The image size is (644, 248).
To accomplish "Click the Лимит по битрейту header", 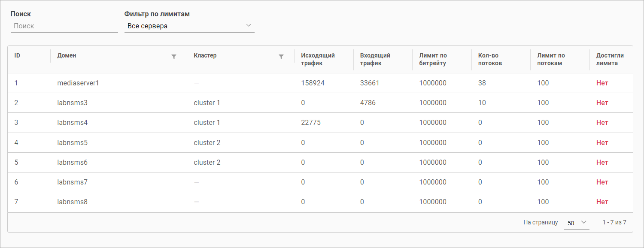I will point(433,59).
